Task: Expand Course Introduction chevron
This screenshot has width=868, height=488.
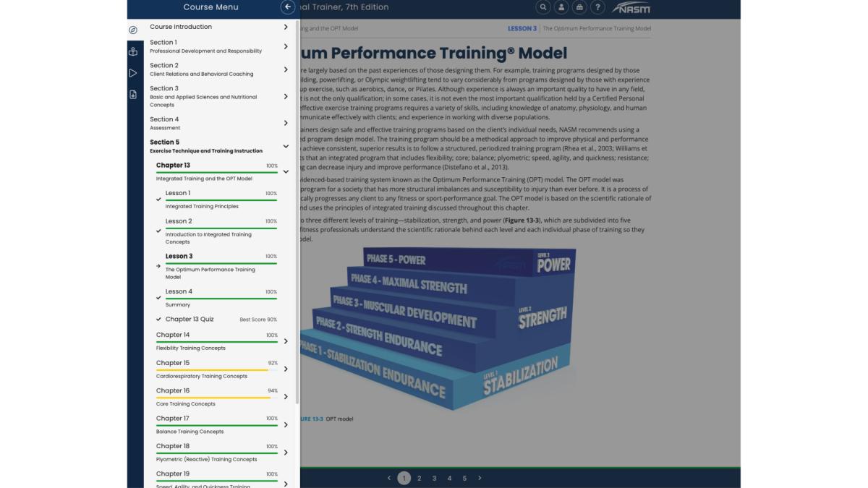Action: point(286,27)
